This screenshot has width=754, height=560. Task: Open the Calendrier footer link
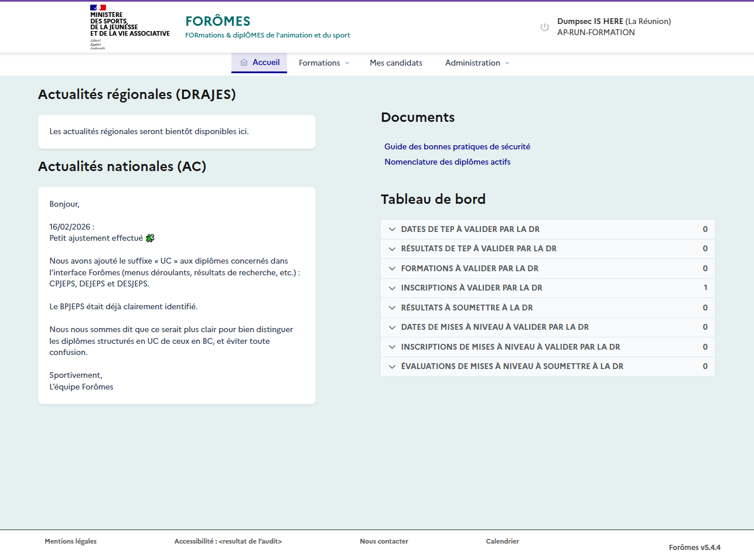pyautogui.click(x=502, y=542)
